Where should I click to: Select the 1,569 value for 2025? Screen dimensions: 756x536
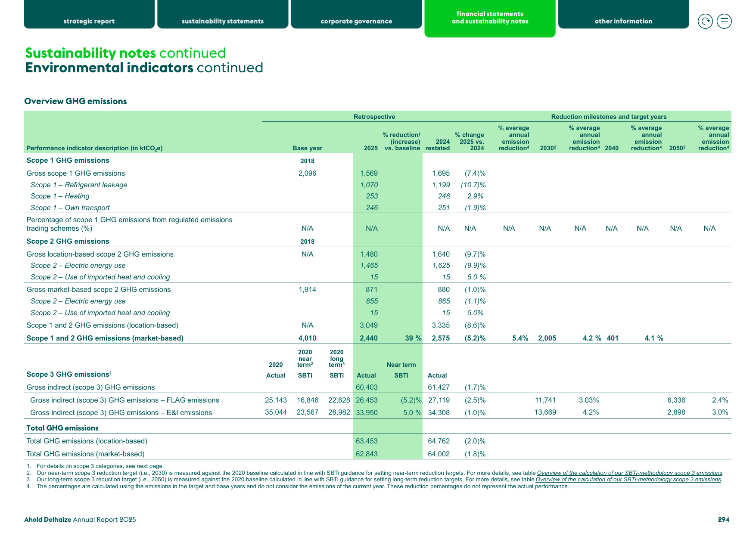pos(369,173)
